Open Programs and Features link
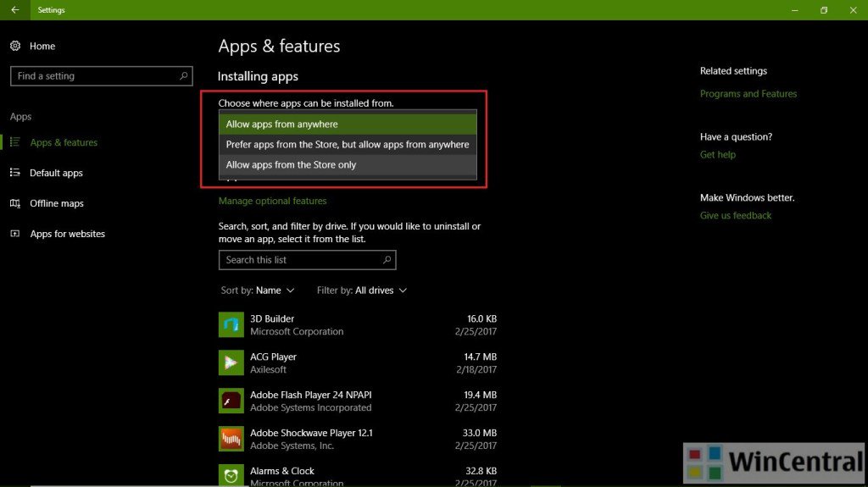Screen dimensions: 868x487 748,93
